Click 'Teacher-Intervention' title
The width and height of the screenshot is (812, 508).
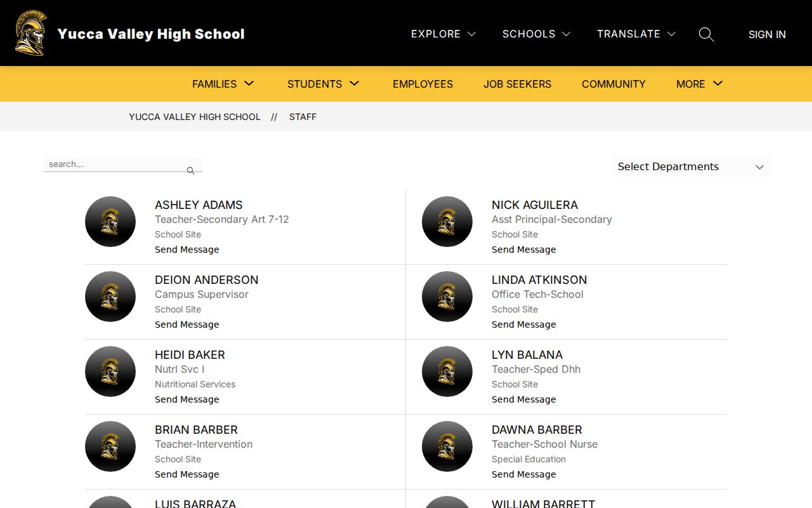click(204, 444)
